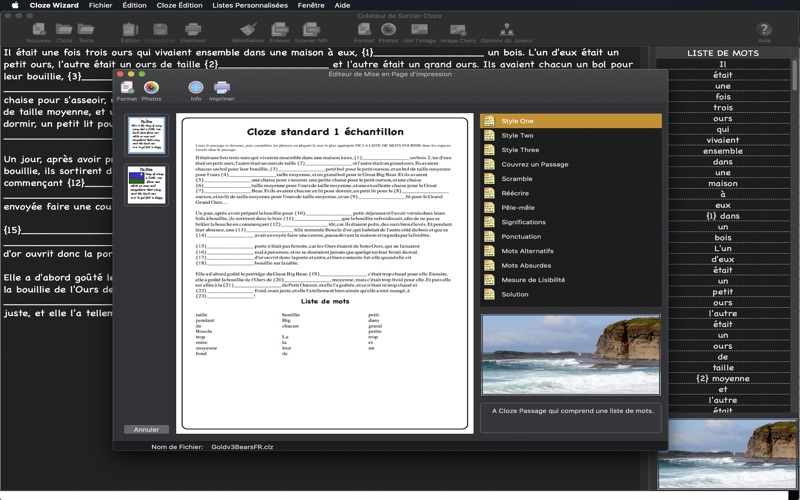Open the Fichier menu
Image resolution: width=800 pixels, height=500 pixels.
point(100,5)
